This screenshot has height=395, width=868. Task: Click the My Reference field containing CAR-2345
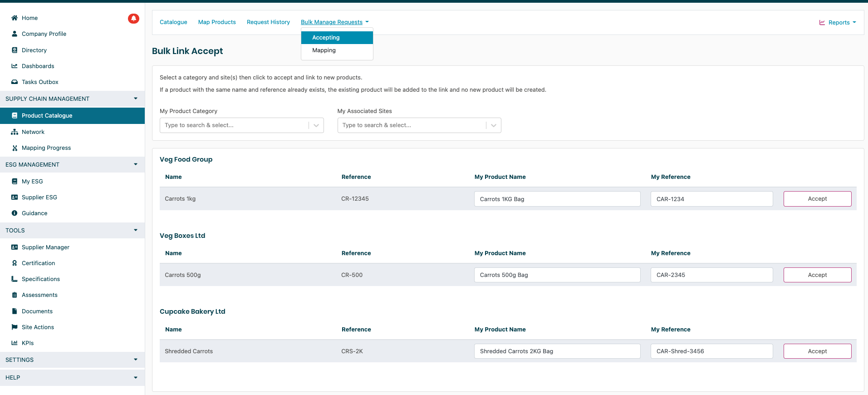coord(711,275)
